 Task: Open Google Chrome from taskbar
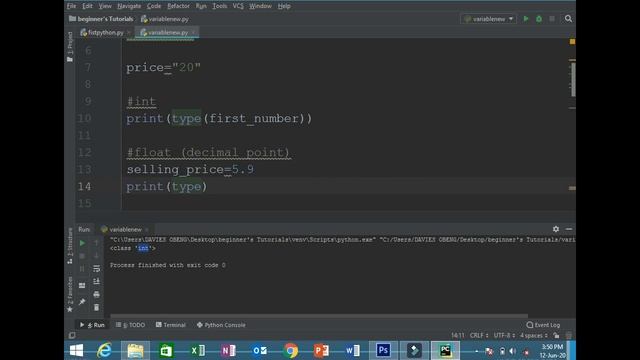[x=290, y=351]
